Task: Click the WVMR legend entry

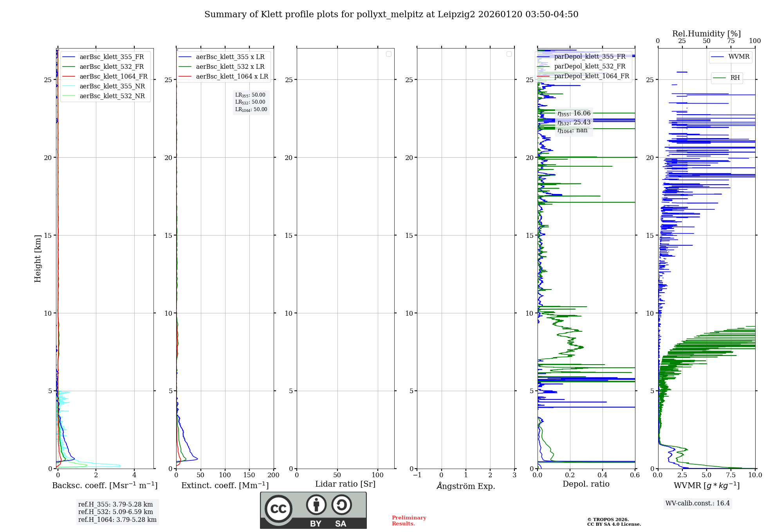Action: [x=738, y=57]
